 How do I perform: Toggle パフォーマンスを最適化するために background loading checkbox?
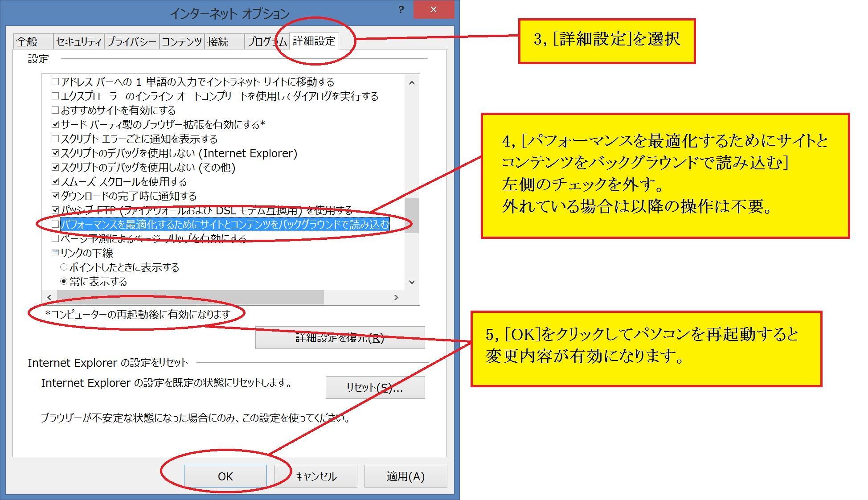click(55, 224)
